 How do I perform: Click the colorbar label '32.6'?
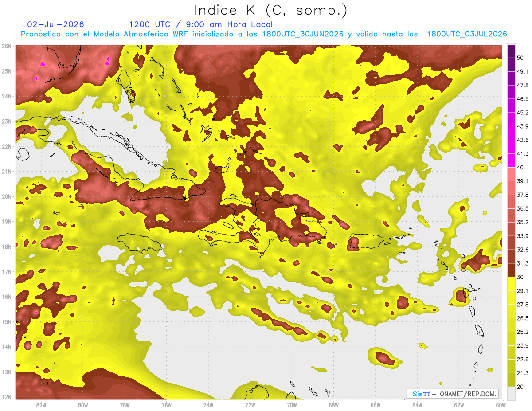coord(522,250)
